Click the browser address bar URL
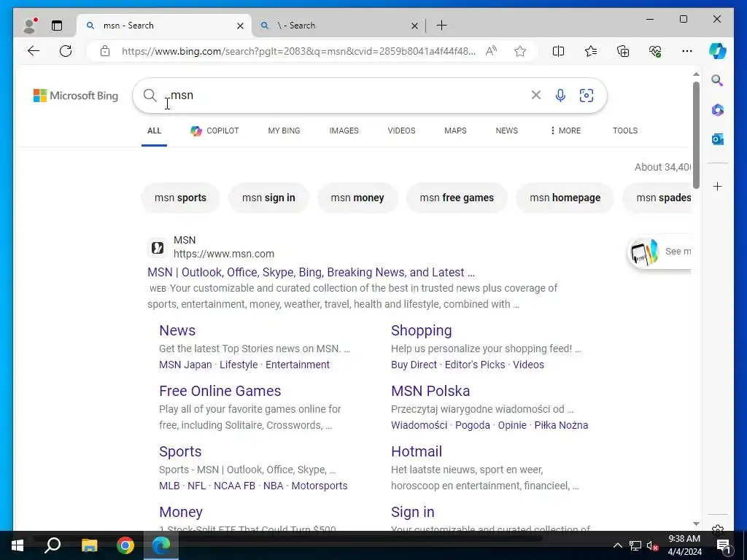 click(298, 51)
